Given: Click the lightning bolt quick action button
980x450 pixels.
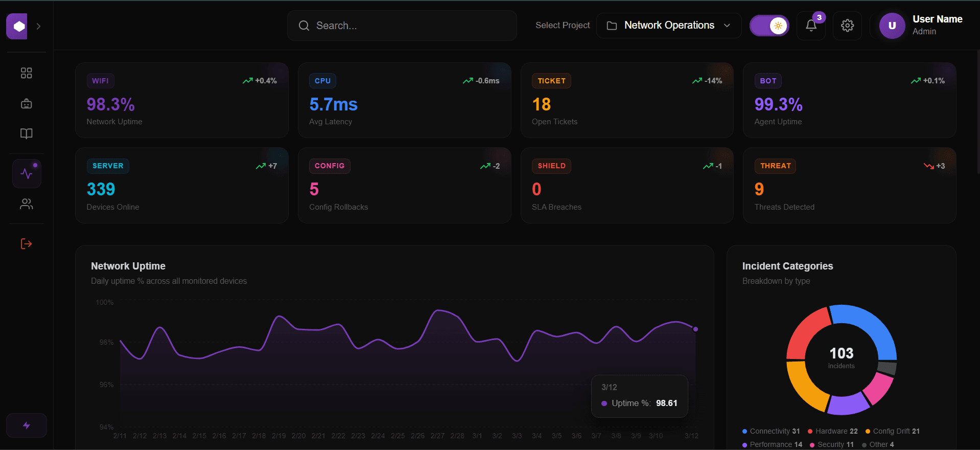Looking at the screenshot, I should pyautogui.click(x=27, y=425).
